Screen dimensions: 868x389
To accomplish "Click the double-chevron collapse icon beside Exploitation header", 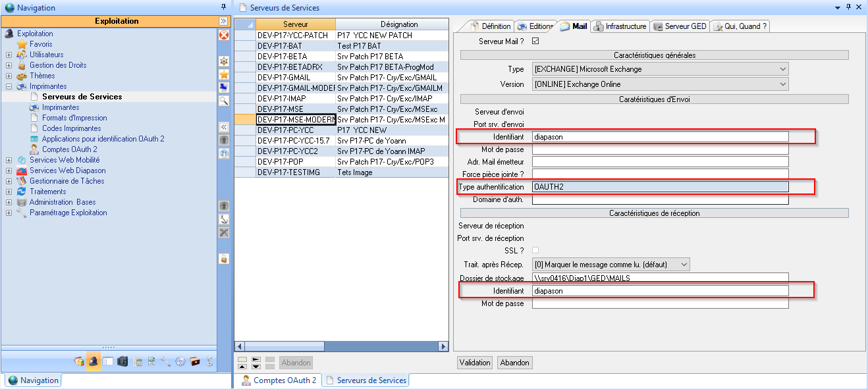I will click(223, 21).
